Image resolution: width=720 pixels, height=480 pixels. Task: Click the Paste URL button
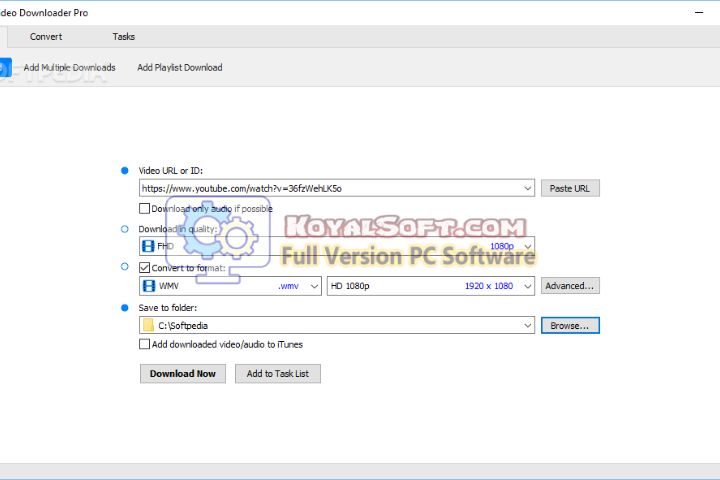[570, 188]
